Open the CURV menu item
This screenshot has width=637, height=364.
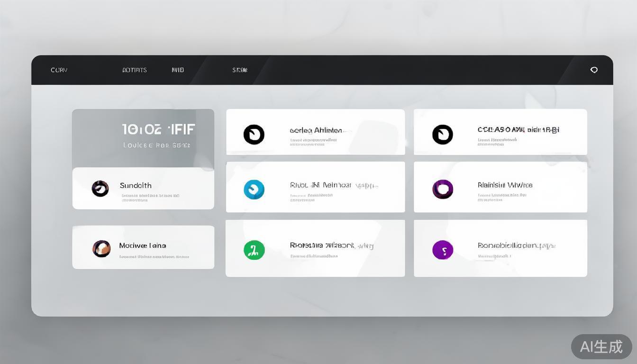59,70
